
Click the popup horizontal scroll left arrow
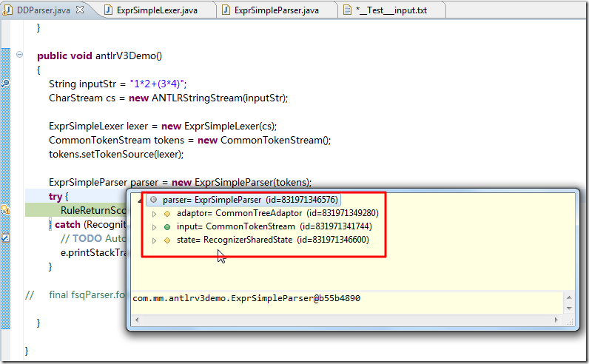pos(137,320)
